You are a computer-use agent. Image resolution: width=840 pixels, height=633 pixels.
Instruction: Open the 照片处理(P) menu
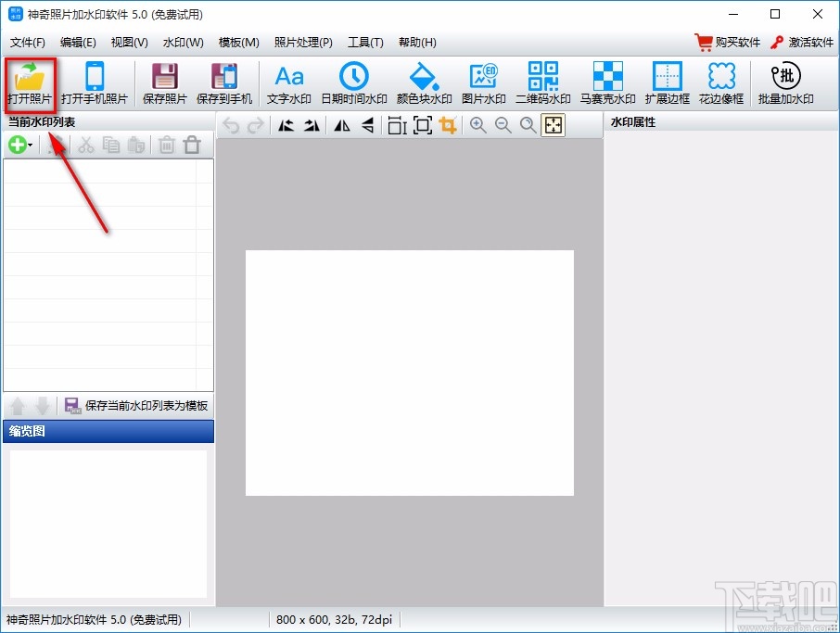tap(303, 43)
